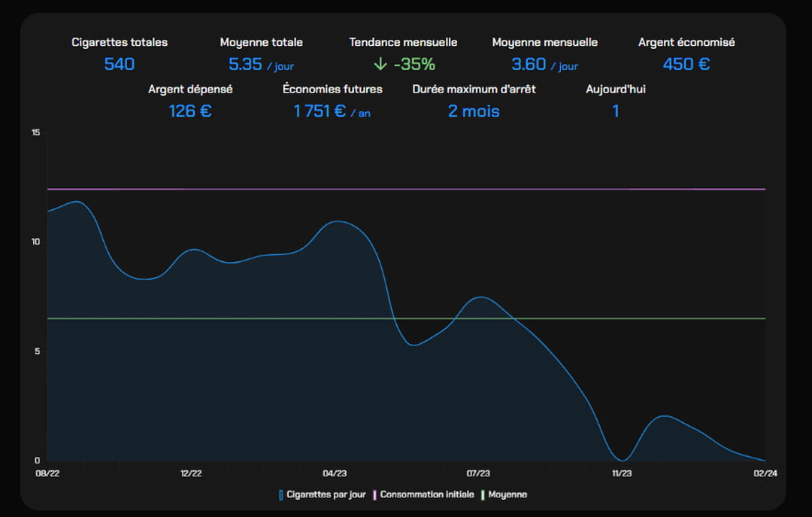Select the 'Cigarettes totales' 540 value
The width and height of the screenshot is (812, 517).
(x=120, y=64)
